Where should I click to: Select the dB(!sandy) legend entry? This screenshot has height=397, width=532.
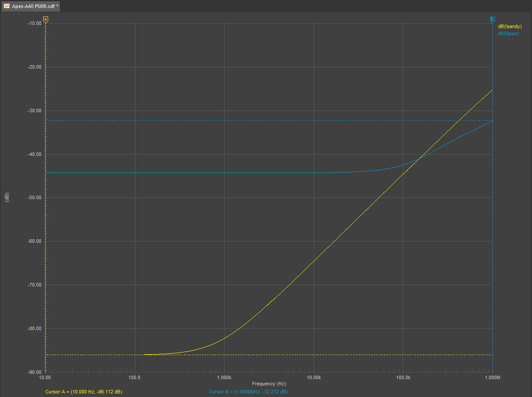(x=510, y=26)
